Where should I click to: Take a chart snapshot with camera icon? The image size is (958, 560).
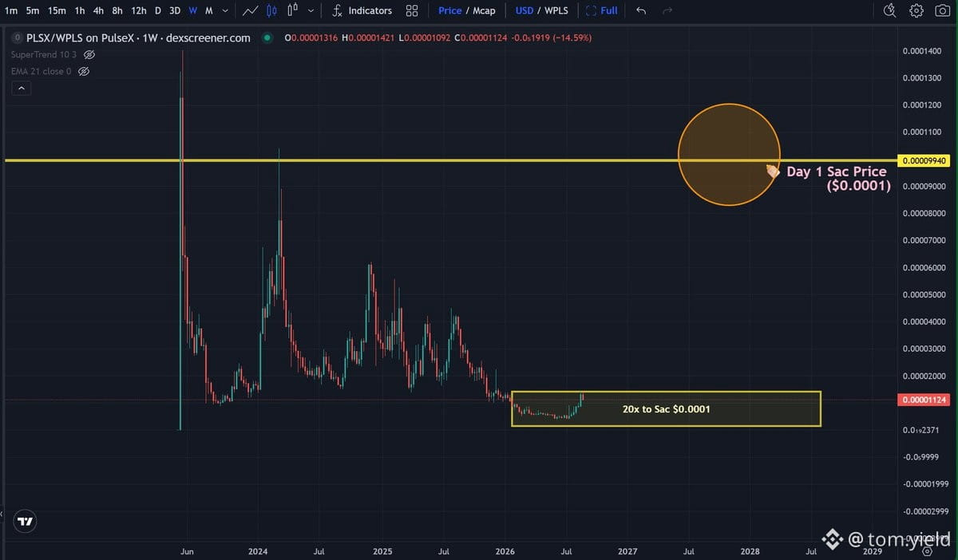(x=942, y=10)
